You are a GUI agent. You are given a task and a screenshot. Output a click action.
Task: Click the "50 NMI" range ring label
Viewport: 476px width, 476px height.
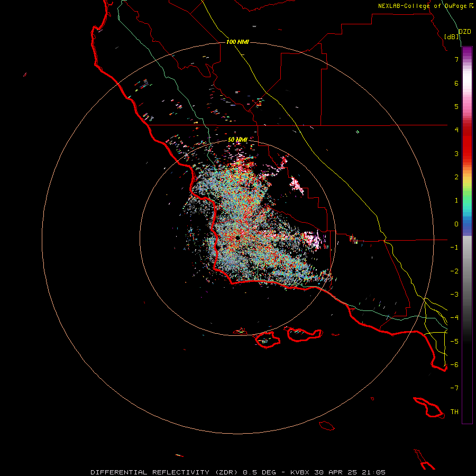(237, 140)
